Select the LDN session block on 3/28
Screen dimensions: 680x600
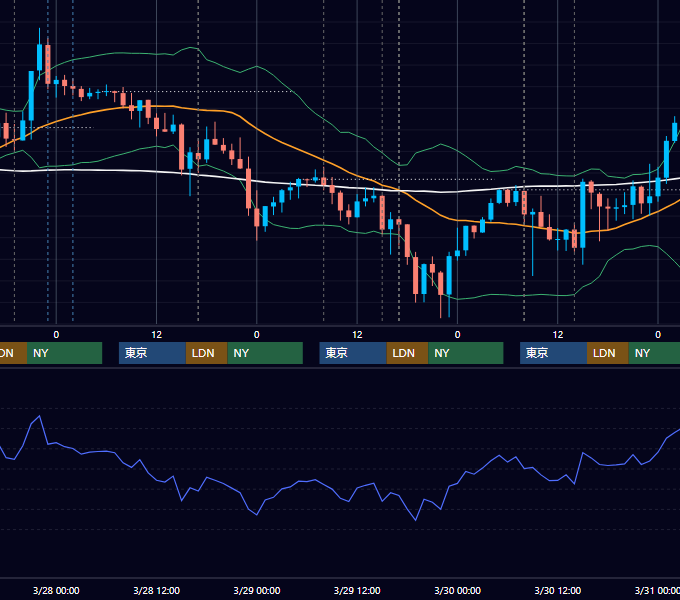[206, 353]
